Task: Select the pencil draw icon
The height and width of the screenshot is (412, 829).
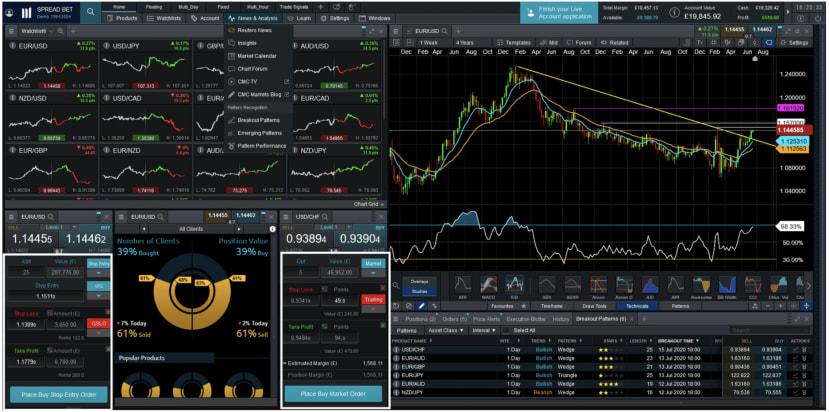Action: 421,306
